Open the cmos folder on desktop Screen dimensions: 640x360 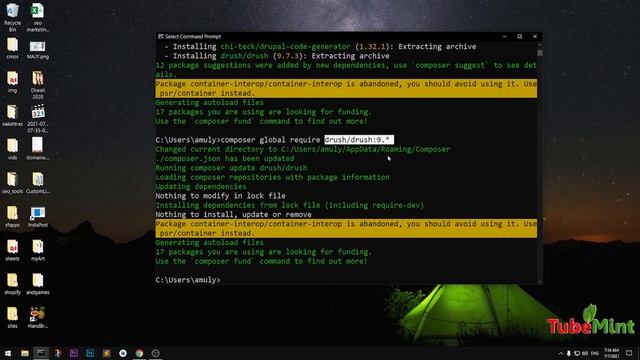point(12,49)
